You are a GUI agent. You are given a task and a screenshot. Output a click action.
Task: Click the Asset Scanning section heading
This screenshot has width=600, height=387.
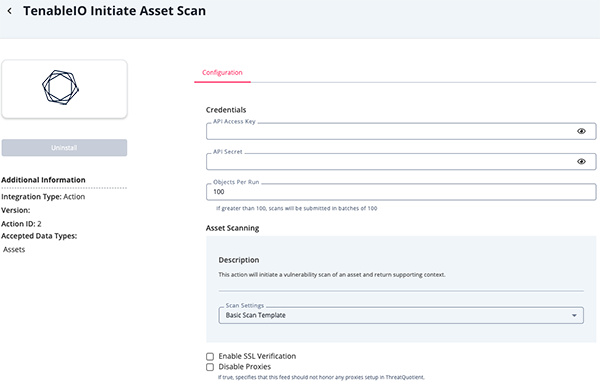pos(232,228)
